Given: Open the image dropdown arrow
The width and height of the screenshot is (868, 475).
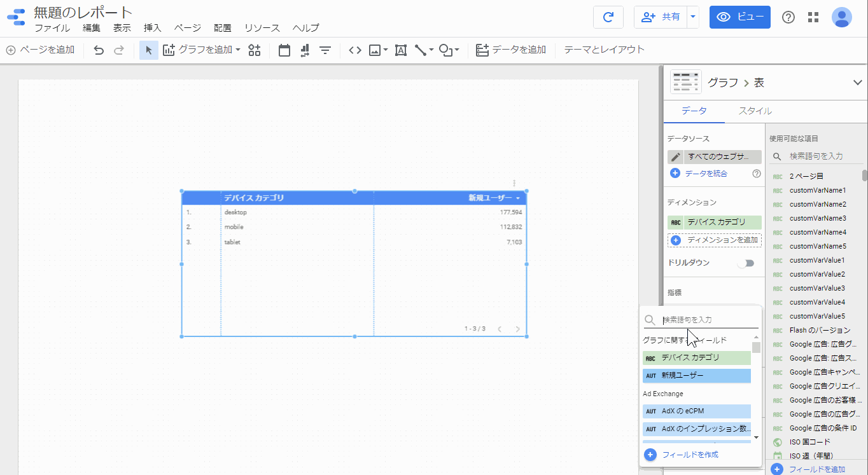Looking at the screenshot, I should (386, 50).
